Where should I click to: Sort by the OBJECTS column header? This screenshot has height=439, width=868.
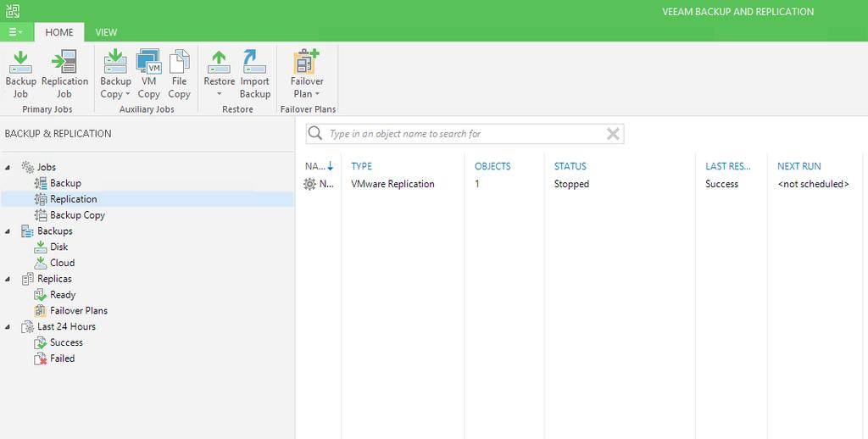click(x=492, y=166)
